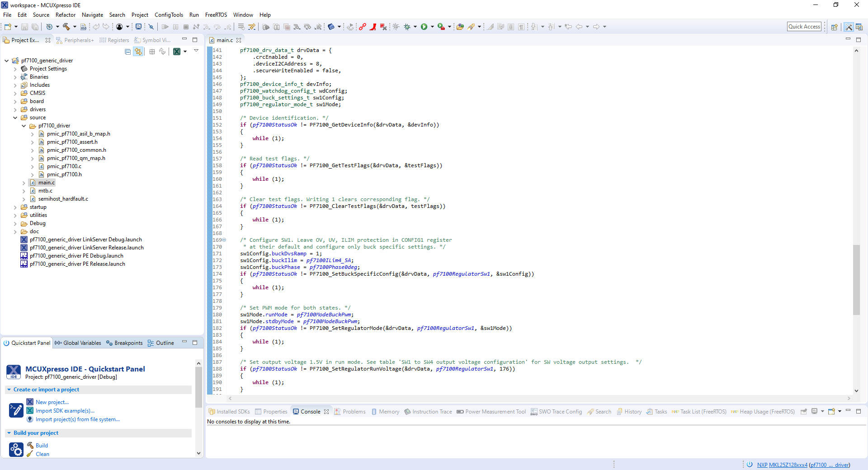This screenshot has height=470, width=868.
Task: Click the red chain link debug icon
Action: (362, 27)
